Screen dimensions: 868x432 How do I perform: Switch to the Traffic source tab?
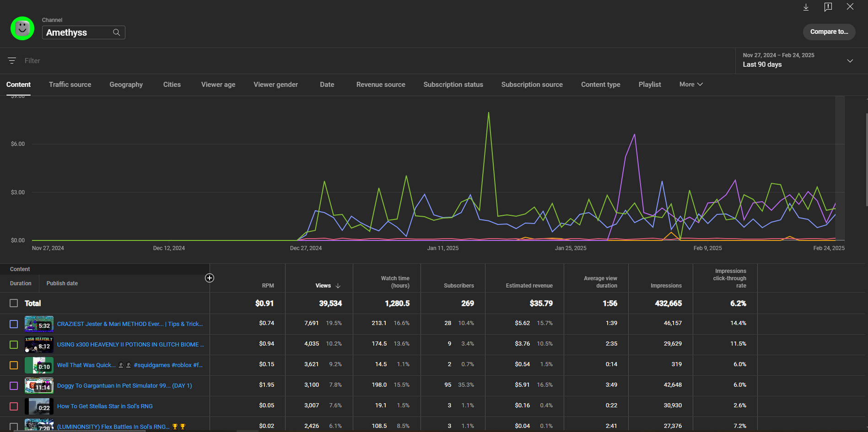pyautogui.click(x=70, y=85)
